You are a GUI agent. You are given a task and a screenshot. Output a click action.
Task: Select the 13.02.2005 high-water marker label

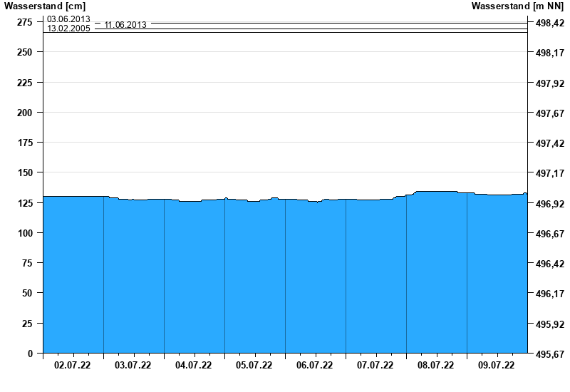point(68,29)
